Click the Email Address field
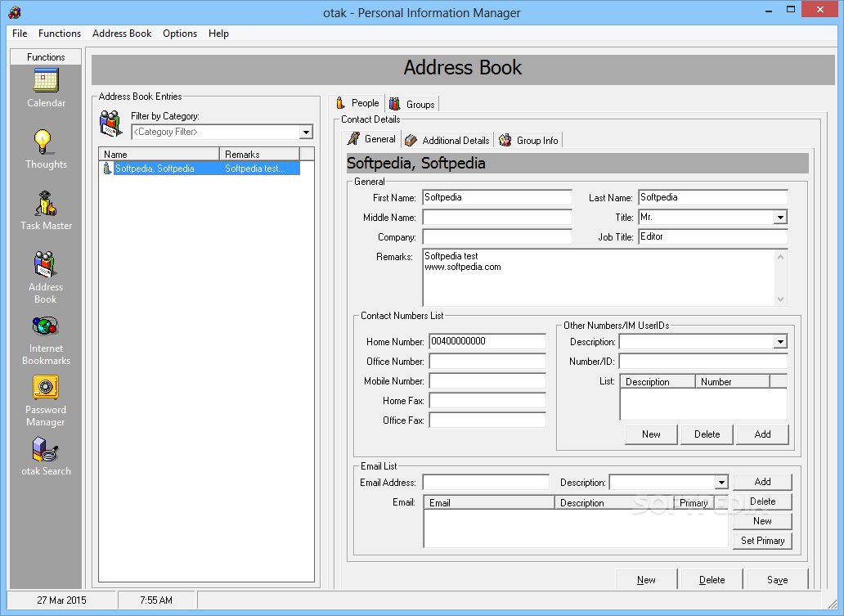The width and height of the screenshot is (844, 616). pos(486,482)
